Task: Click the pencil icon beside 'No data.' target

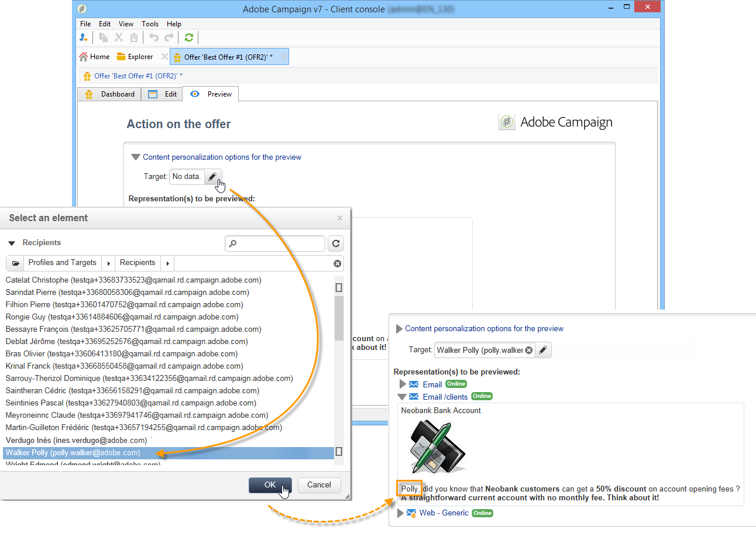Action: [x=213, y=176]
